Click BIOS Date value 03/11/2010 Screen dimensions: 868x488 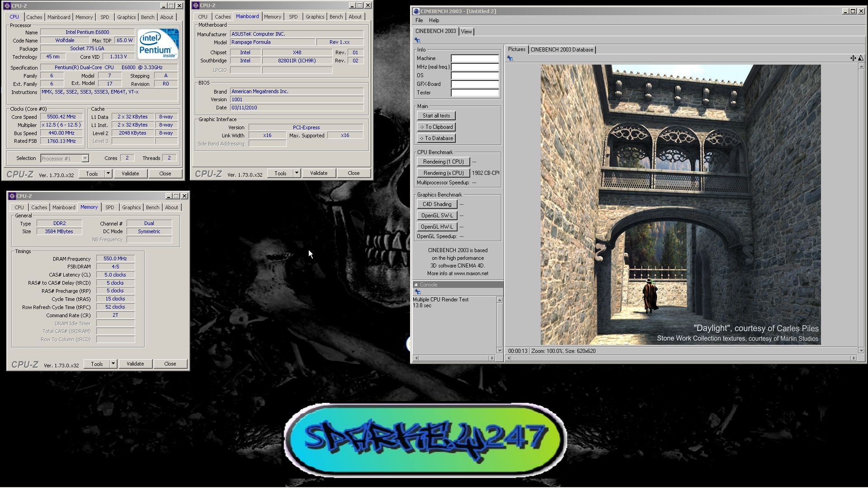point(297,108)
